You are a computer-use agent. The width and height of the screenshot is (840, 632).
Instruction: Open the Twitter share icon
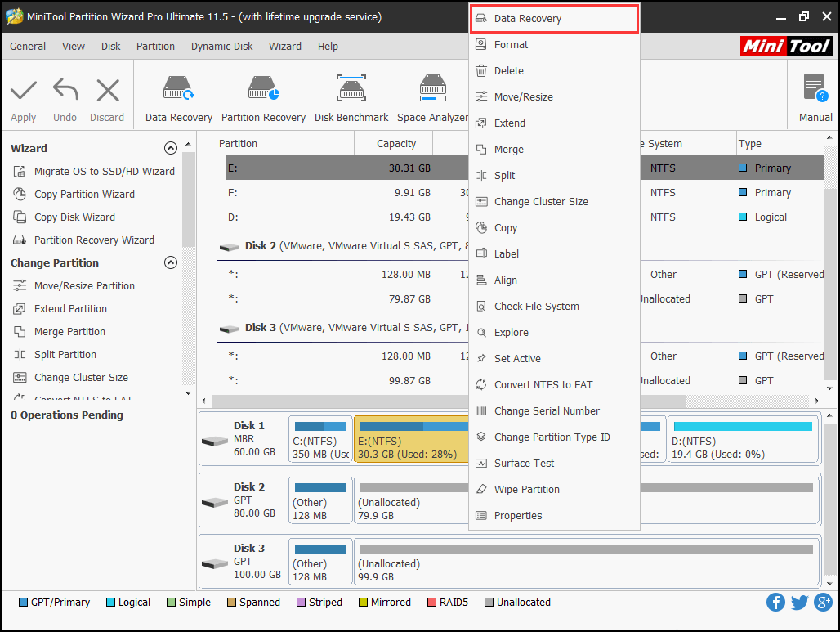[799, 602]
